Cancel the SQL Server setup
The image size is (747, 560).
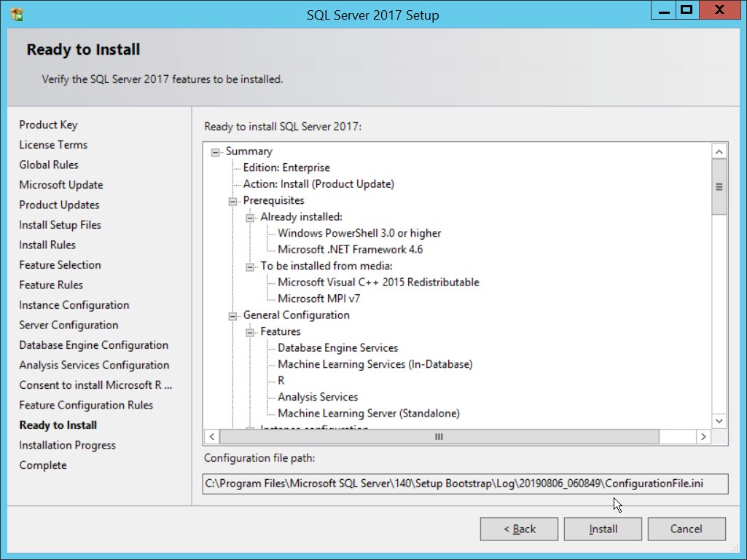pos(686,529)
